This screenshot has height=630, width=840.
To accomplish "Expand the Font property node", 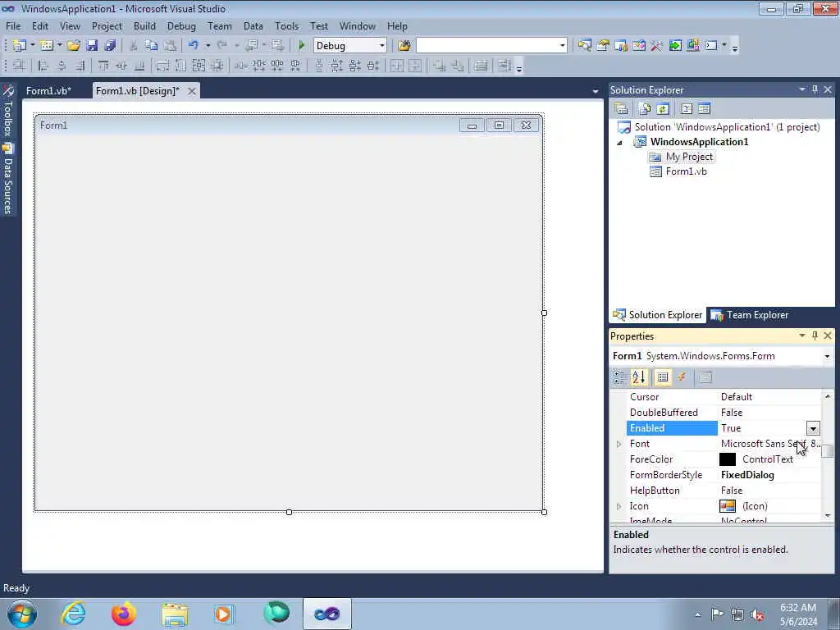I will click(x=619, y=444).
